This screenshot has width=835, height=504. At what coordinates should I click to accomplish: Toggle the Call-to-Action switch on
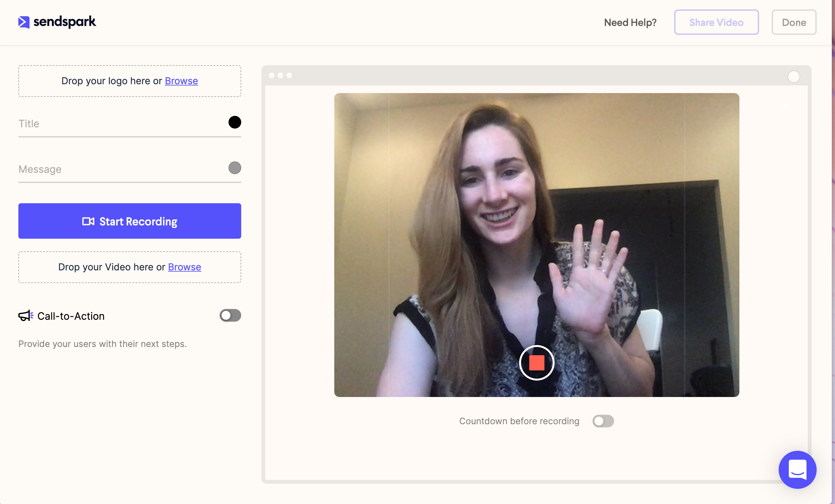click(x=230, y=315)
